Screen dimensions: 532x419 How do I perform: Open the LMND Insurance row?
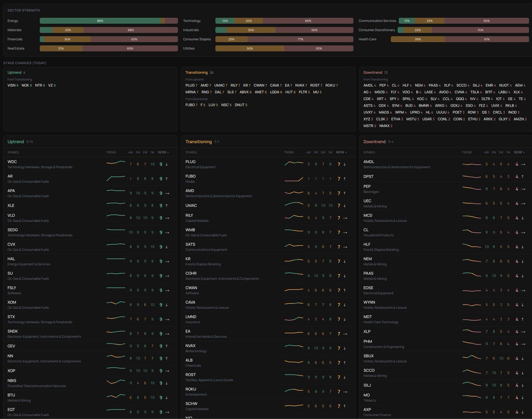pos(268,319)
